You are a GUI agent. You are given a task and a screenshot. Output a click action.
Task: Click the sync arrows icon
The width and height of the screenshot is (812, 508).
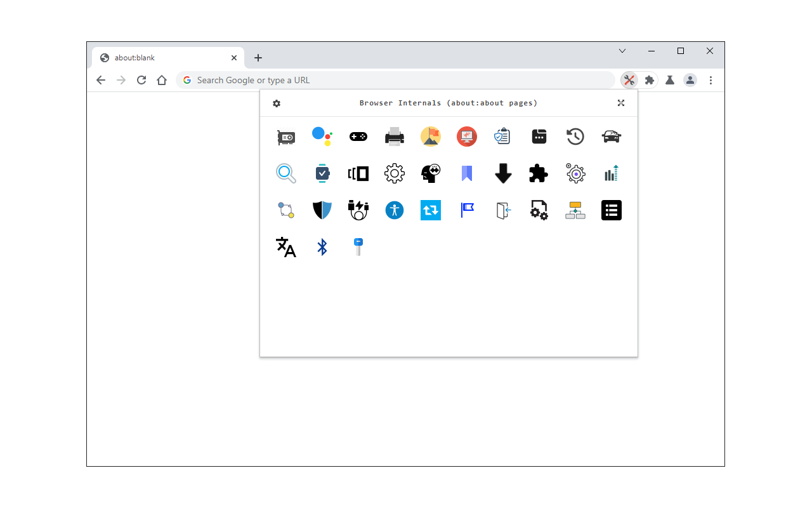[x=430, y=210]
